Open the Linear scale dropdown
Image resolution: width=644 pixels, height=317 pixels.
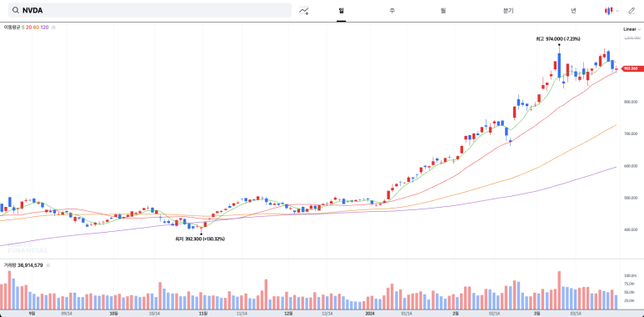pyautogui.click(x=632, y=29)
